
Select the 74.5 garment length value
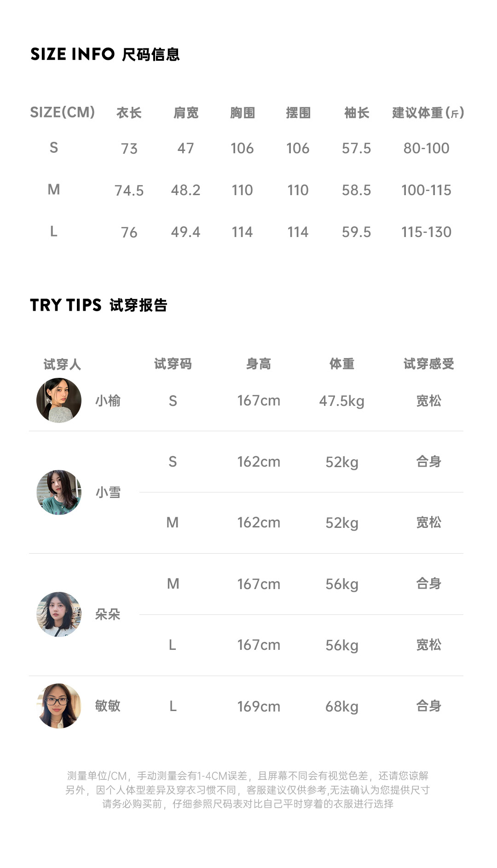129,191
